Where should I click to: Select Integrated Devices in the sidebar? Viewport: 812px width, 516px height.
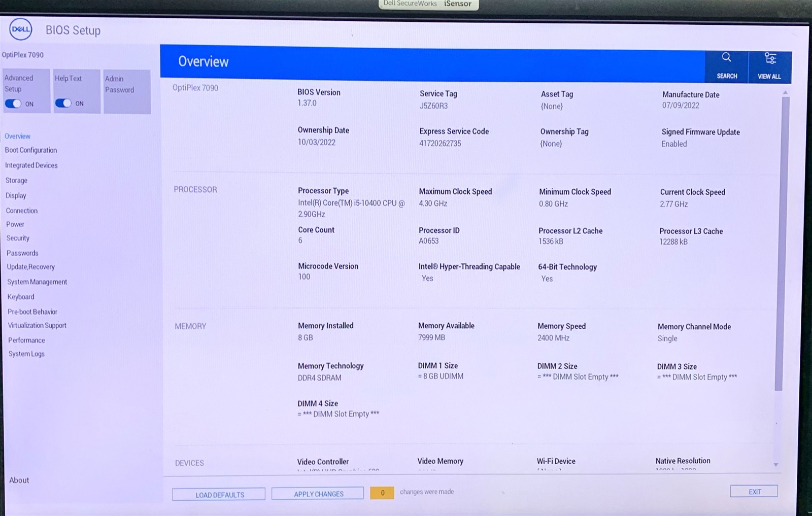coord(31,165)
